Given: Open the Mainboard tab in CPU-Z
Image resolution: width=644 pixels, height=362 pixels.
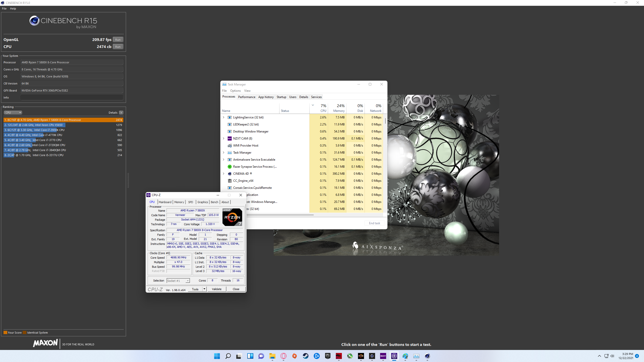Looking at the screenshot, I should pyautogui.click(x=165, y=202).
